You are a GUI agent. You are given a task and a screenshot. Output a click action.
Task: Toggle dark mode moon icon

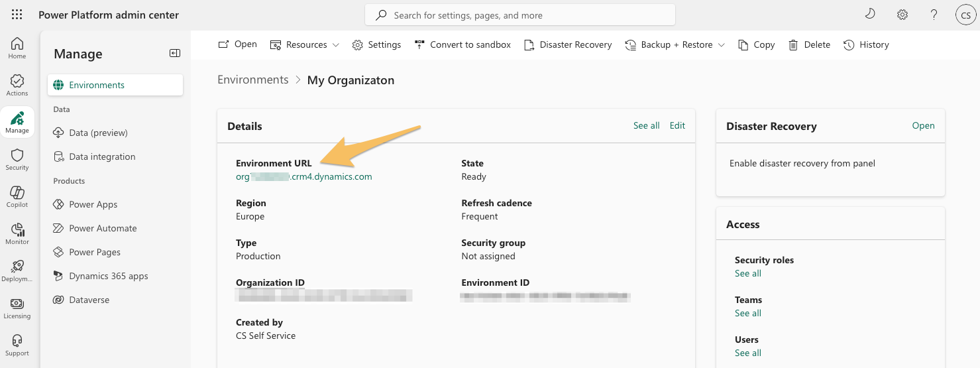coord(870,15)
